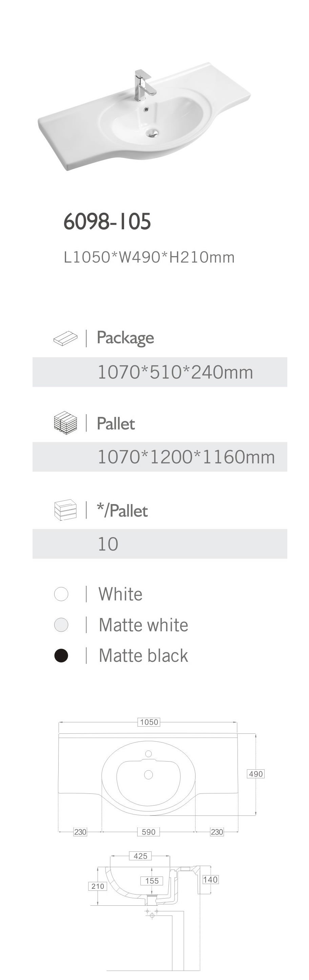
Task: Click the product model number 6098-105
Action: [x=107, y=221]
